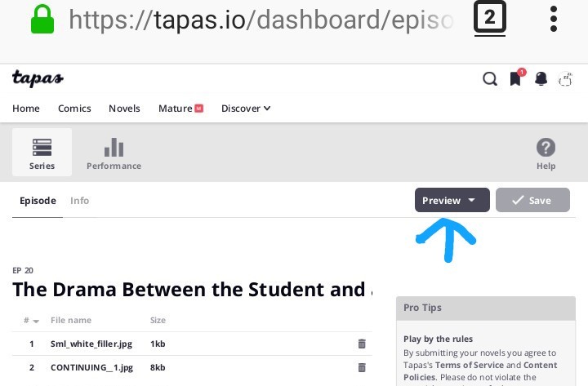Open the bookmark library icon

tap(515, 79)
